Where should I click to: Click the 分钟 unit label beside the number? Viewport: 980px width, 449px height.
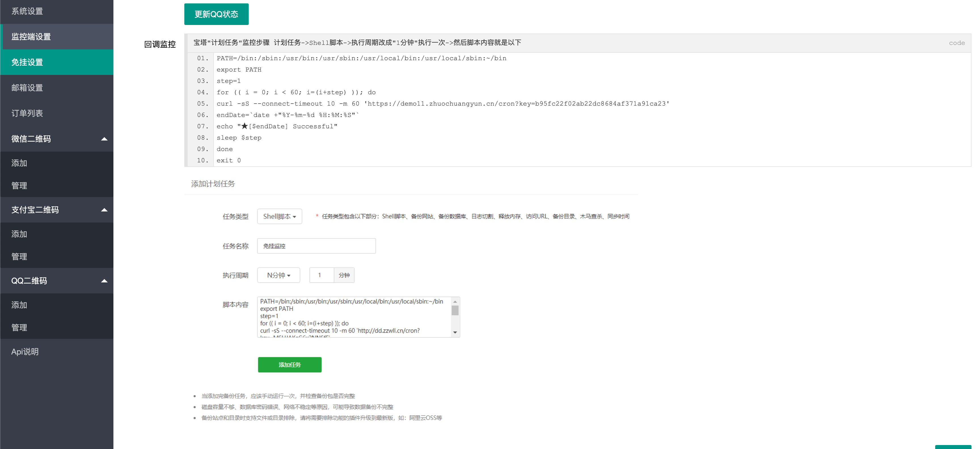[x=344, y=275]
